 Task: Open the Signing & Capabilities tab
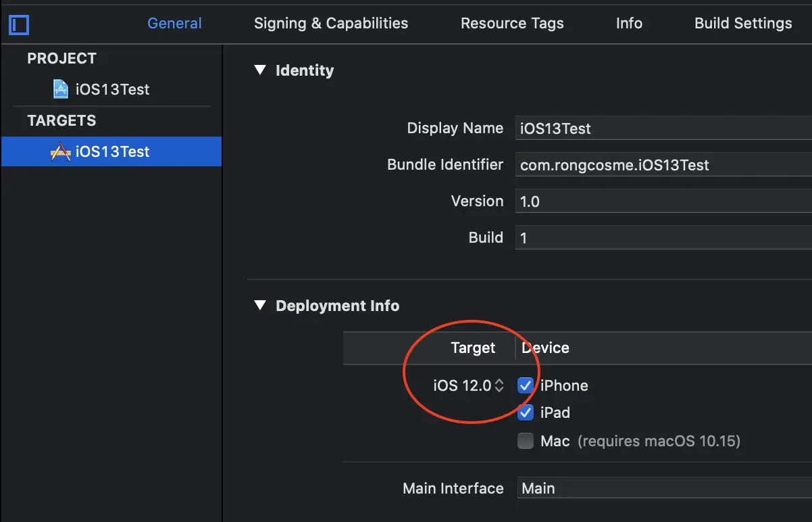pyautogui.click(x=331, y=23)
